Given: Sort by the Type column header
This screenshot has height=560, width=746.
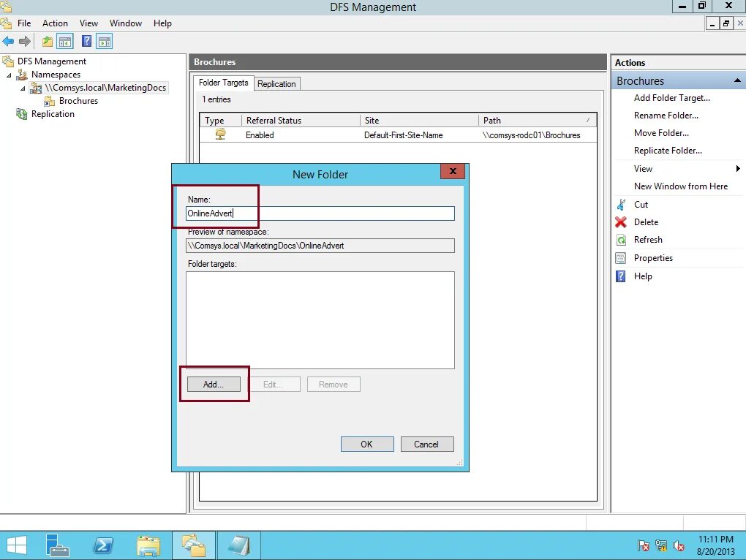Looking at the screenshot, I should pyautogui.click(x=221, y=121).
